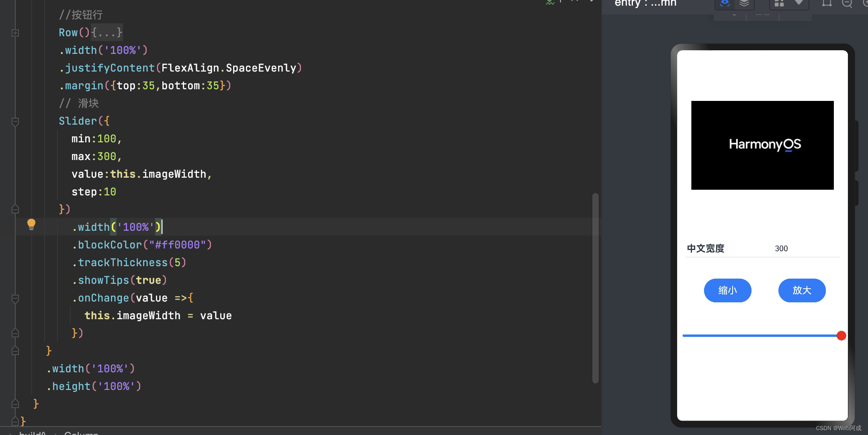Click the 300 width value field

click(781, 248)
